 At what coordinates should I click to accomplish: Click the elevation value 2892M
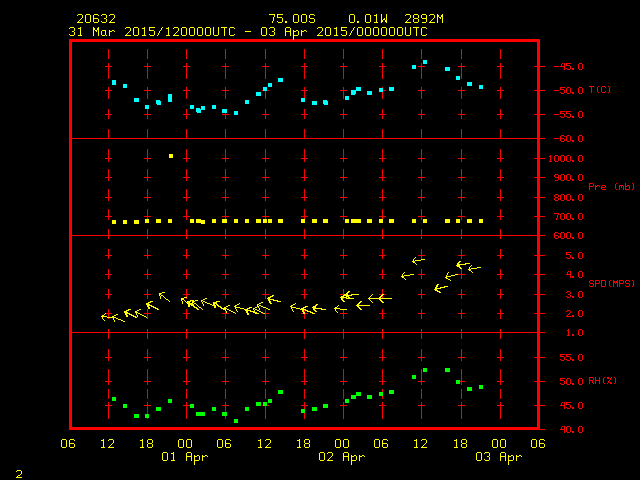tap(424, 19)
